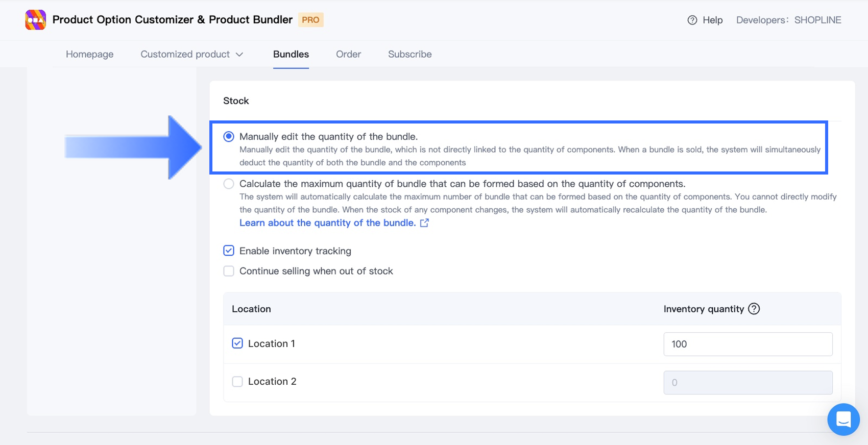This screenshot has height=445, width=868.
Task: Click the Product Option Customizer app logo
Action: click(35, 20)
